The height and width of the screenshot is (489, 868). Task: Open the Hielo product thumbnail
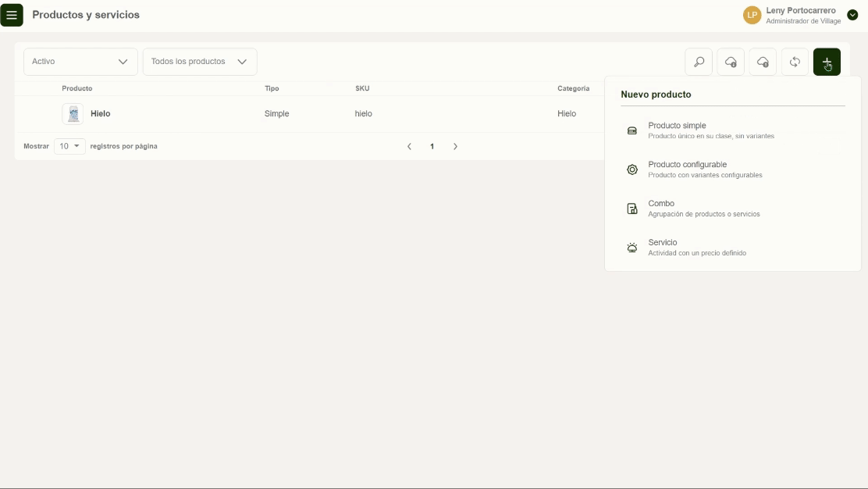coord(73,114)
